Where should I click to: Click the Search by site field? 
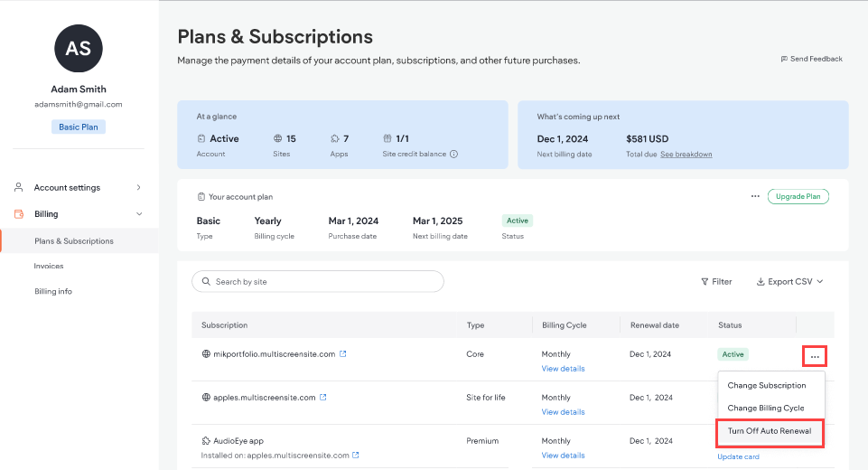pos(318,282)
